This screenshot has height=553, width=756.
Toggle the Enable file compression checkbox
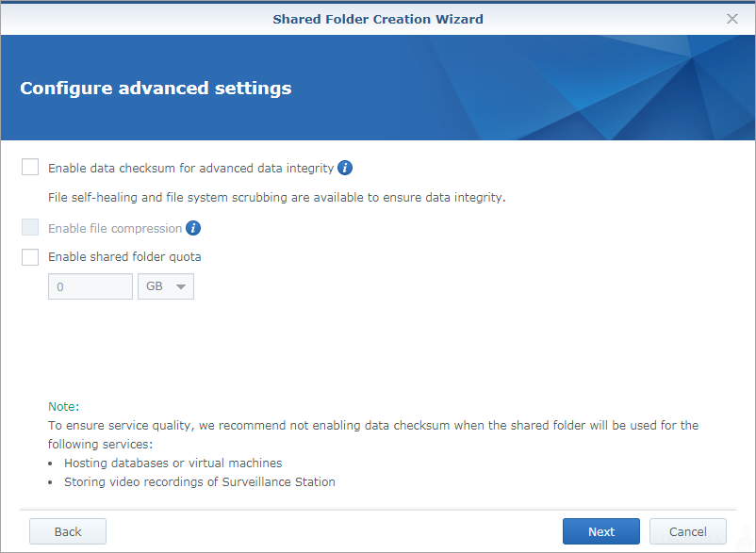coord(30,227)
